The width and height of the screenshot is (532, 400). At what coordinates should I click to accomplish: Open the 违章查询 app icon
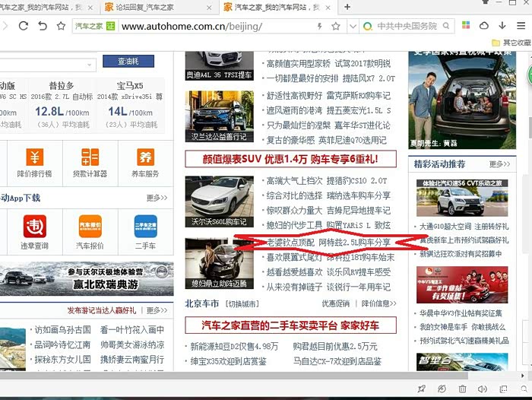34,227
